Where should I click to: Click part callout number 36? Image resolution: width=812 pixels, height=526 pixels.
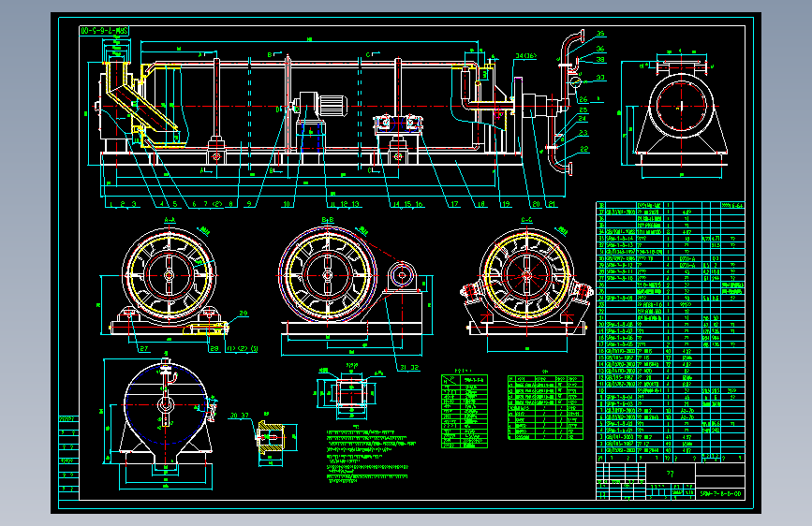[599, 49]
